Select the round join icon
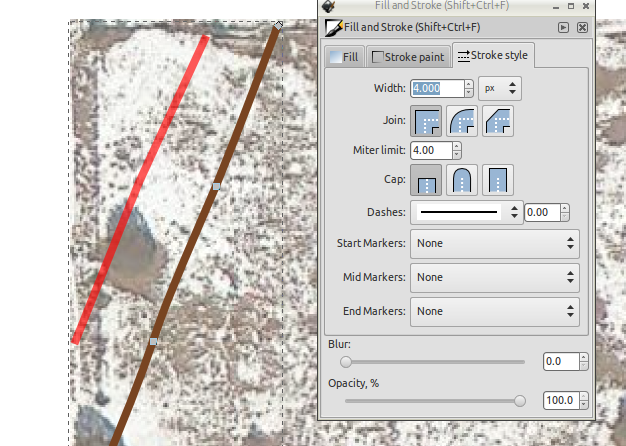626x446 pixels. pos(462,122)
